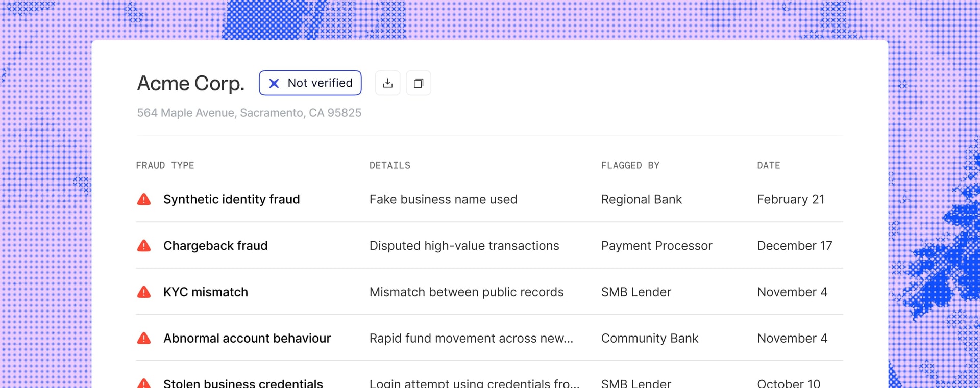
Task: Click warning icon beside KYC mismatch
Action: 144,292
